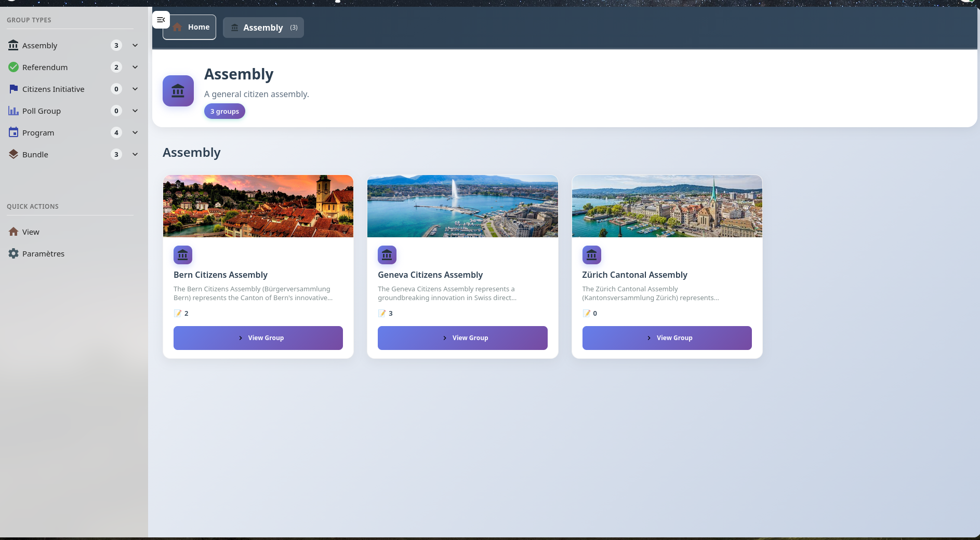This screenshot has width=980, height=540.
Task: Click the home icon next to View
Action: (x=14, y=232)
